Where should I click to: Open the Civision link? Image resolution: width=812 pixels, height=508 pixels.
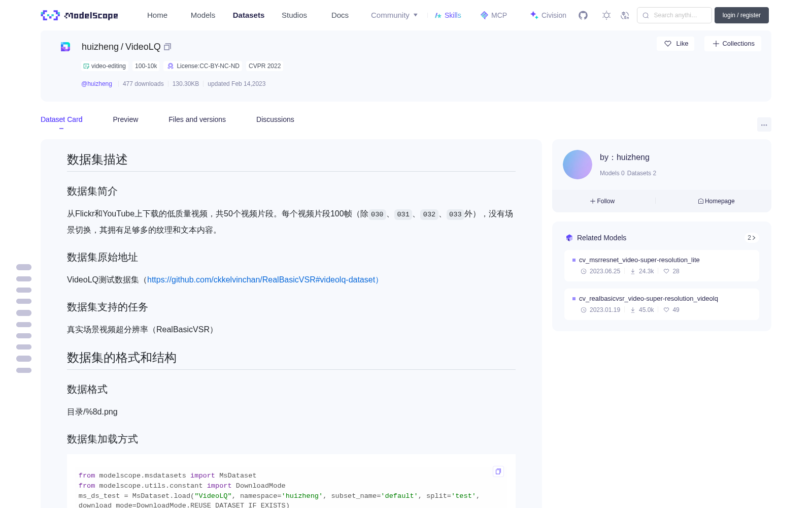click(548, 15)
